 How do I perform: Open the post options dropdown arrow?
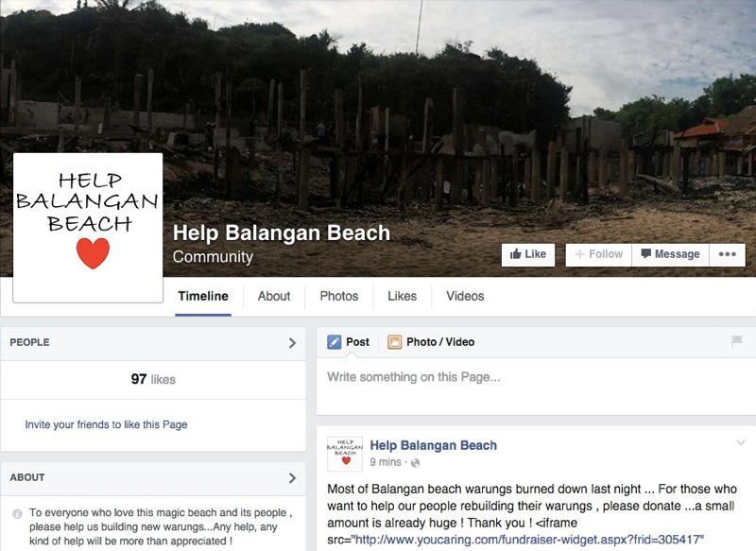pyautogui.click(x=741, y=442)
